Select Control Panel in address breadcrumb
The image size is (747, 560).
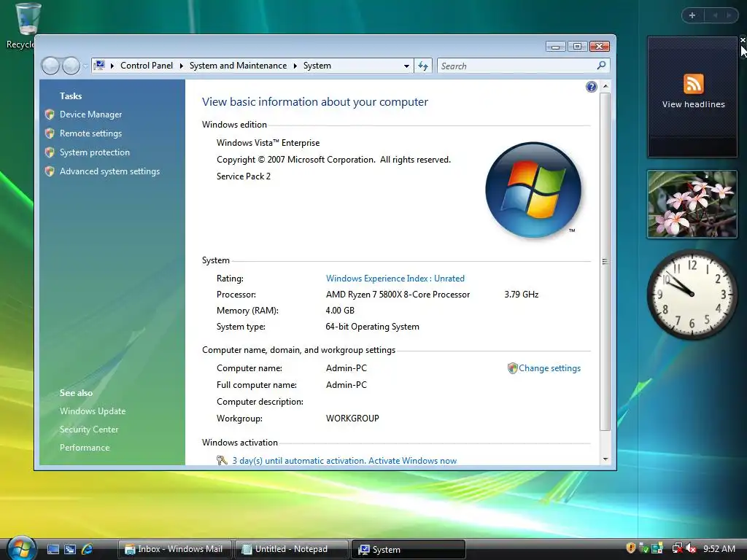coord(146,66)
